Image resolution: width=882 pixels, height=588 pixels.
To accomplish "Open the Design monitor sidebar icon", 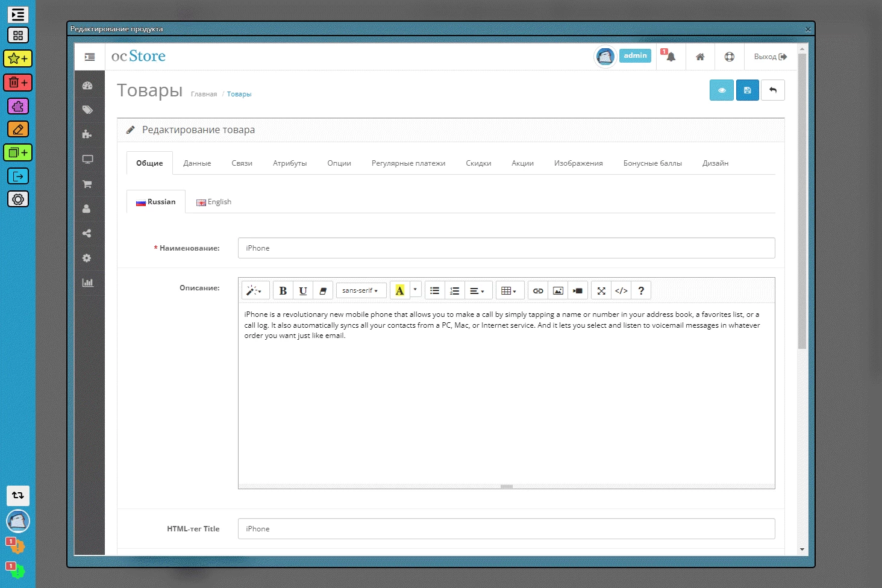I will (x=87, y=159).
